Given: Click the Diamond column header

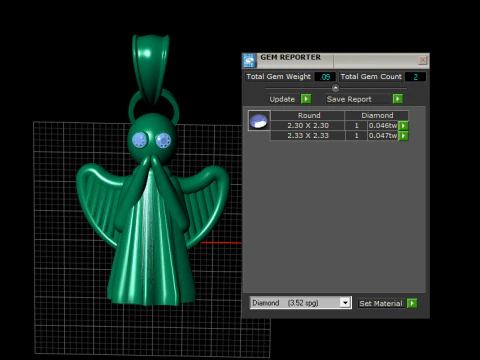Looking at the screenshot, I should coord(377,115).
